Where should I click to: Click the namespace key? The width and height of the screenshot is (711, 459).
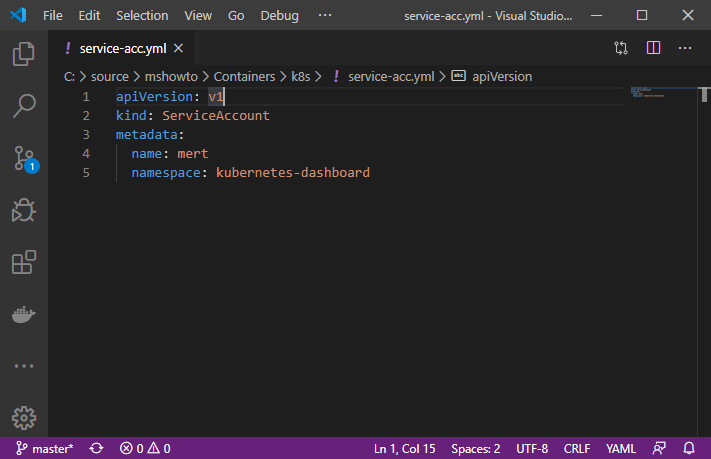pos(166,173)
